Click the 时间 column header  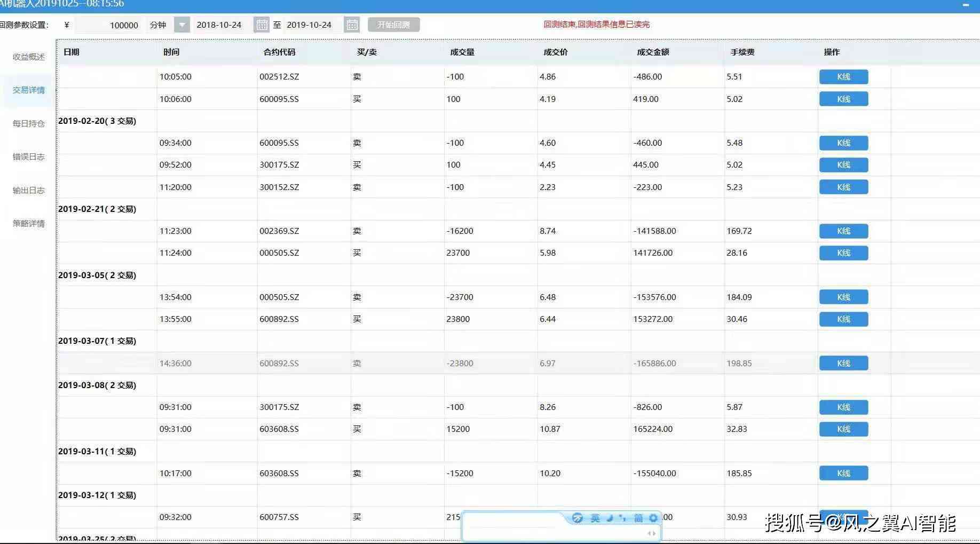[x=171, y=52]
